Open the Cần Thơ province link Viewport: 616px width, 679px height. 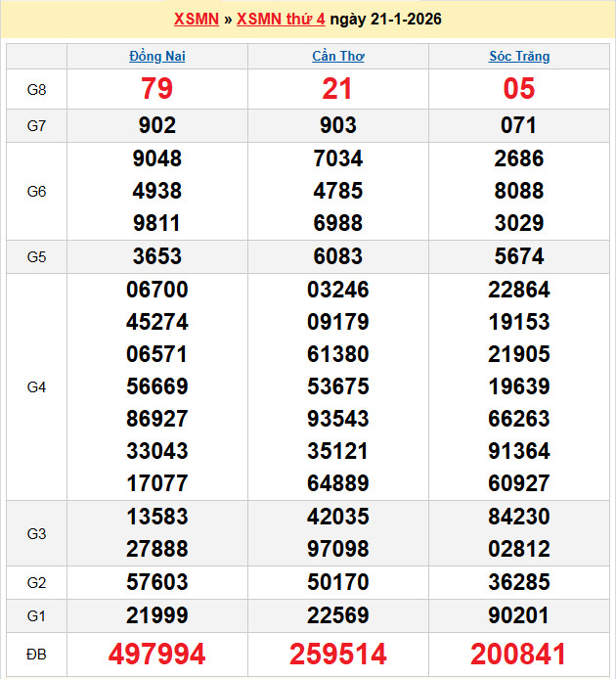click(338, 57)
